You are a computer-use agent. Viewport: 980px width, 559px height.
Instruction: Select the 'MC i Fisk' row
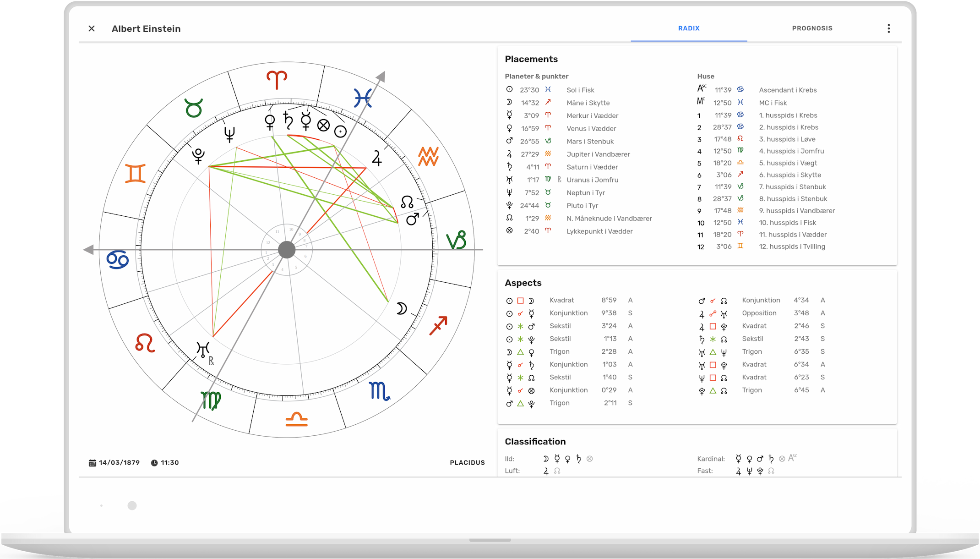click(773, 103)
